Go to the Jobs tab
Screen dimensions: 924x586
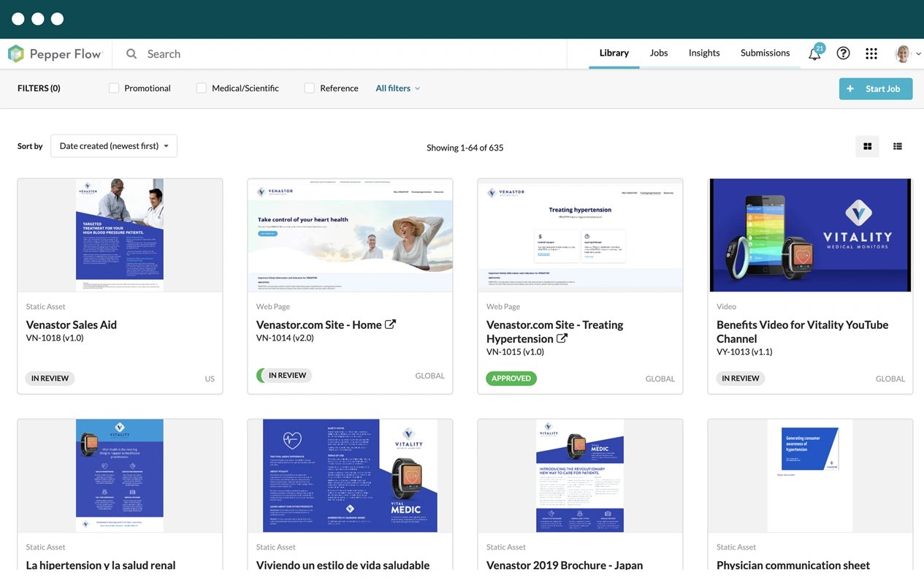pos(659,53)
